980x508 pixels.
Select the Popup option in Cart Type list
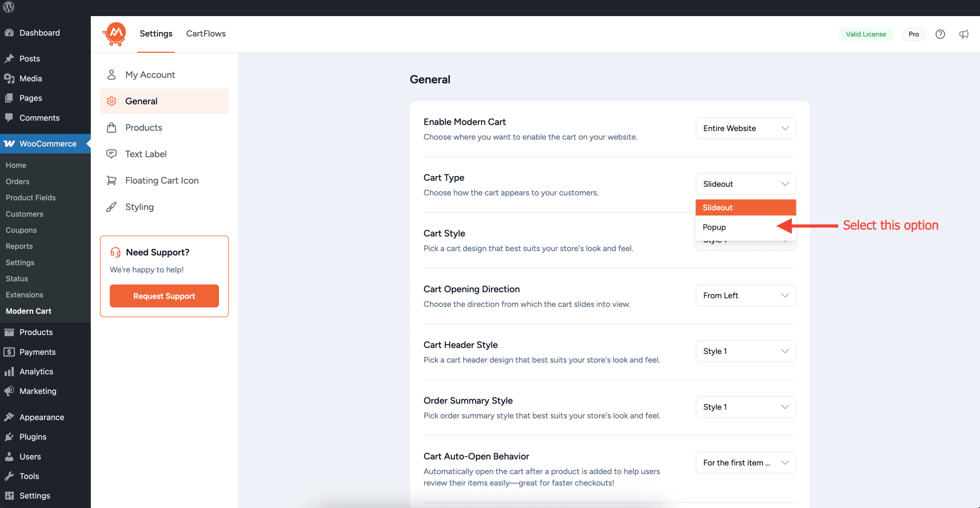tap(745, 227)
